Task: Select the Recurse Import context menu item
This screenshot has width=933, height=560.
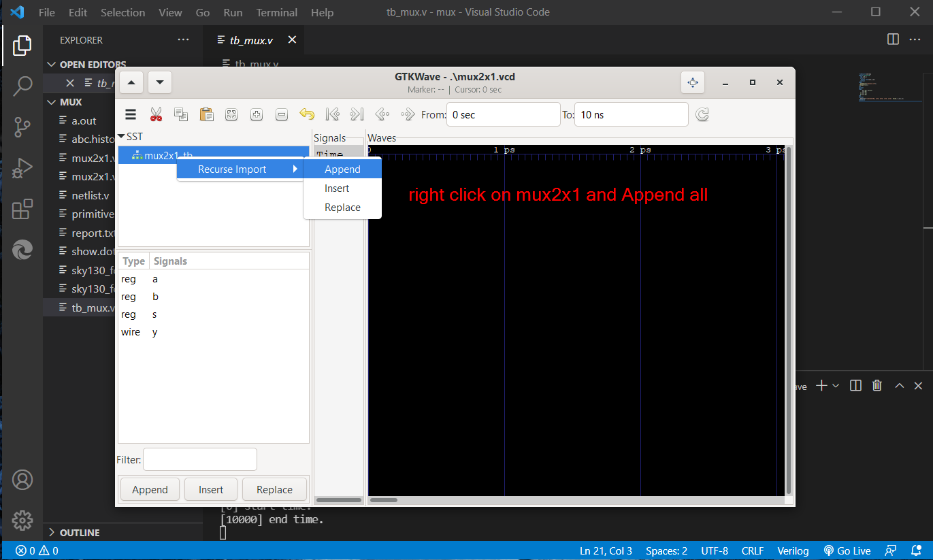Action: 240,169
